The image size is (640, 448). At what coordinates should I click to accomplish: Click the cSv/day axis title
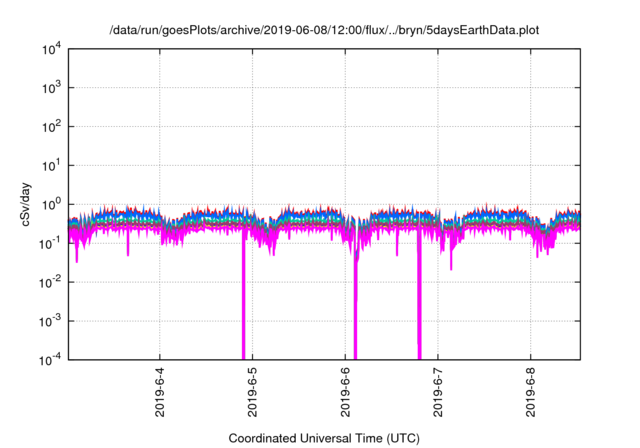point(25,204)
